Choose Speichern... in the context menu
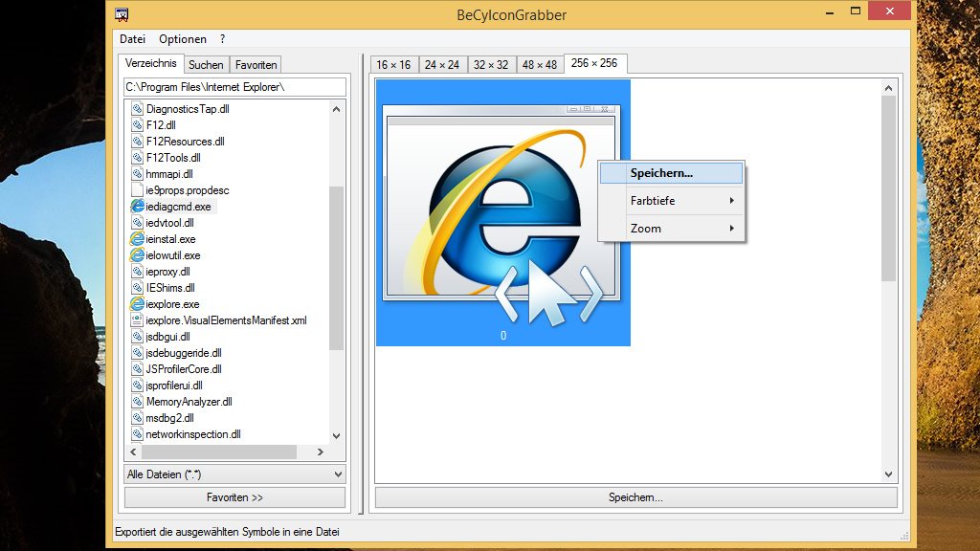980x551 pixels. tap(671, 173)
